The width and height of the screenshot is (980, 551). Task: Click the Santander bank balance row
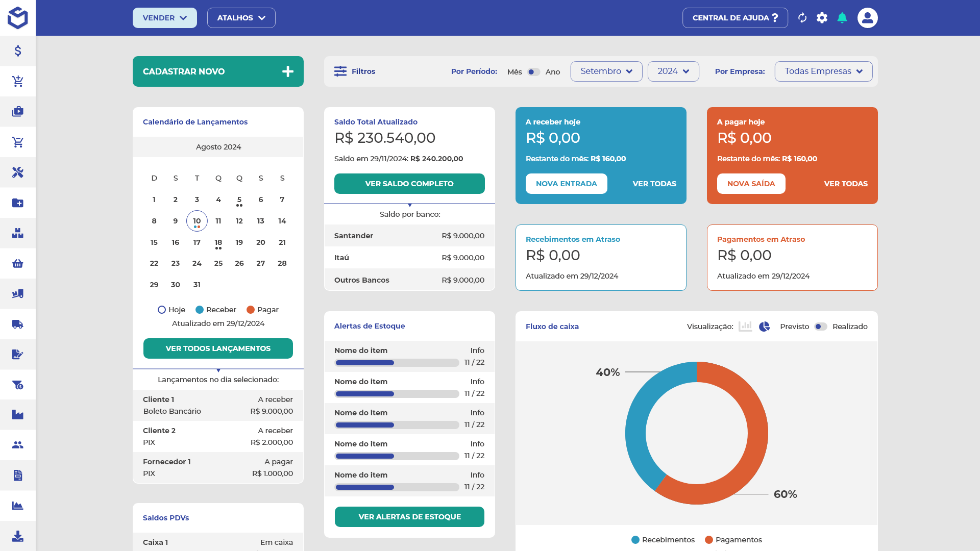click(x=409, y=236)
